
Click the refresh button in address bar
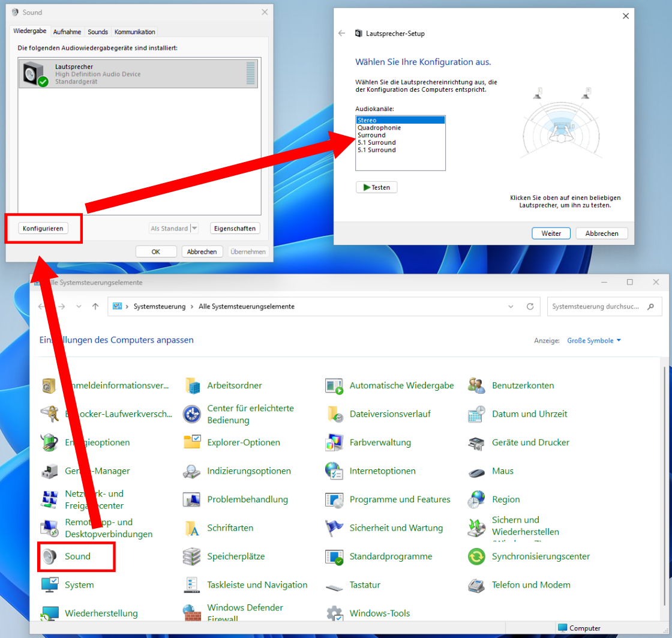(530, 306)
